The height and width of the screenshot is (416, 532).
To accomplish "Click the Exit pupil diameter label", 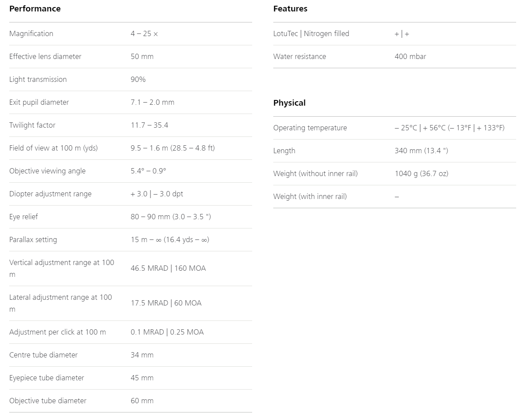I will coord(39,103).
